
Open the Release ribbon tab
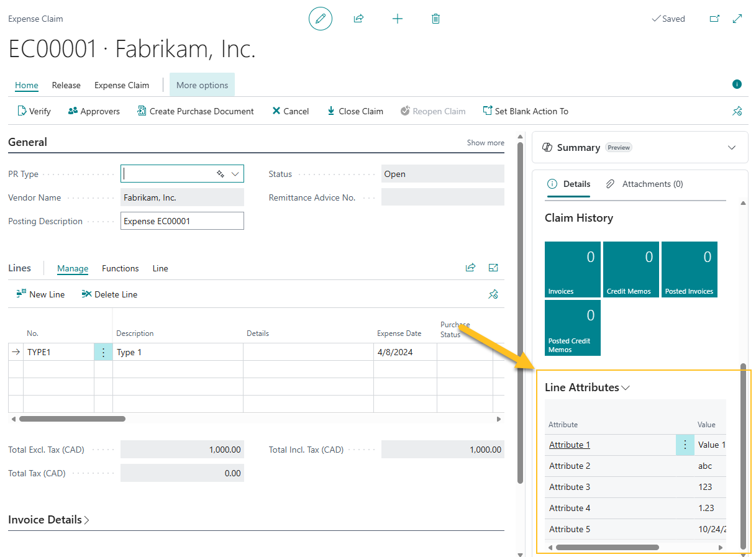tap(66, 85)
